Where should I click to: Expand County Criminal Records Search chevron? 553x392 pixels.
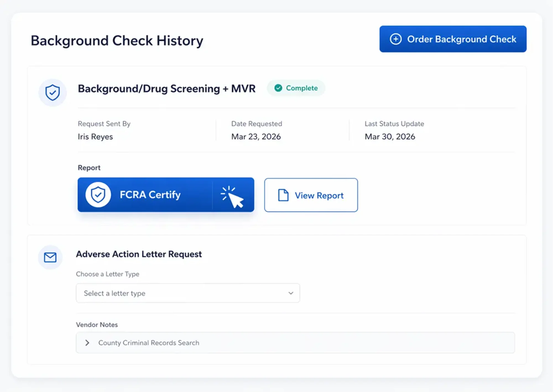pos(87,343)
